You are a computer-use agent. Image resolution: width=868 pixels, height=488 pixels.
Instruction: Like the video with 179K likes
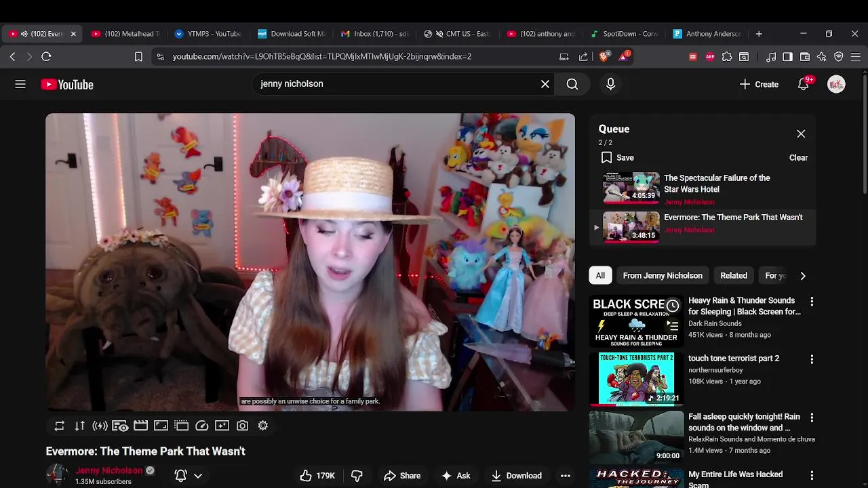[x=318, y=476]
